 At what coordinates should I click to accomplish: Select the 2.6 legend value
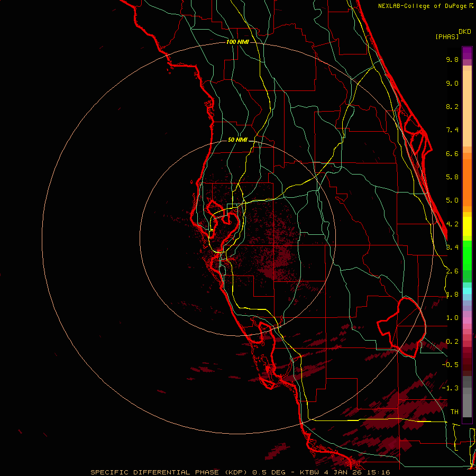coord(452,271)
